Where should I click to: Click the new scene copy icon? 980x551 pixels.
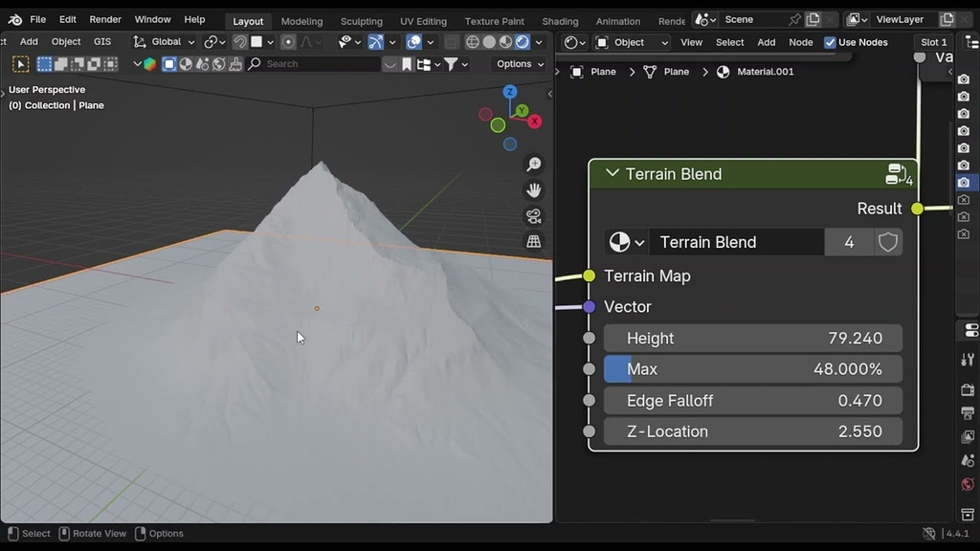(x=813, y=19)
